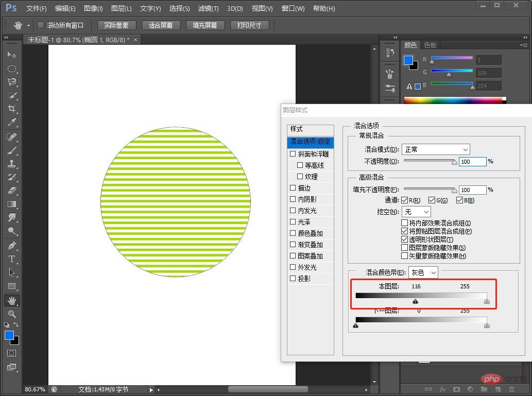Click 填充不透明度 value field
The image size is (532, 396).
click(472, 190)
